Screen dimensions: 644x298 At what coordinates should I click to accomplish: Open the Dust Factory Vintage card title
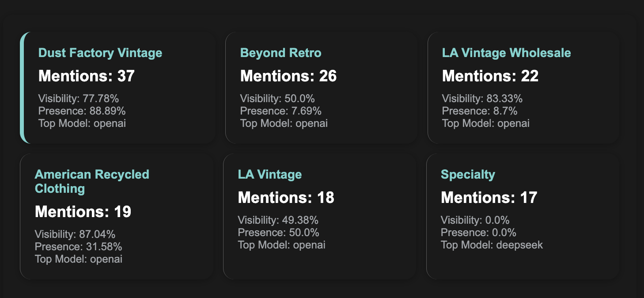click(100, 53)
